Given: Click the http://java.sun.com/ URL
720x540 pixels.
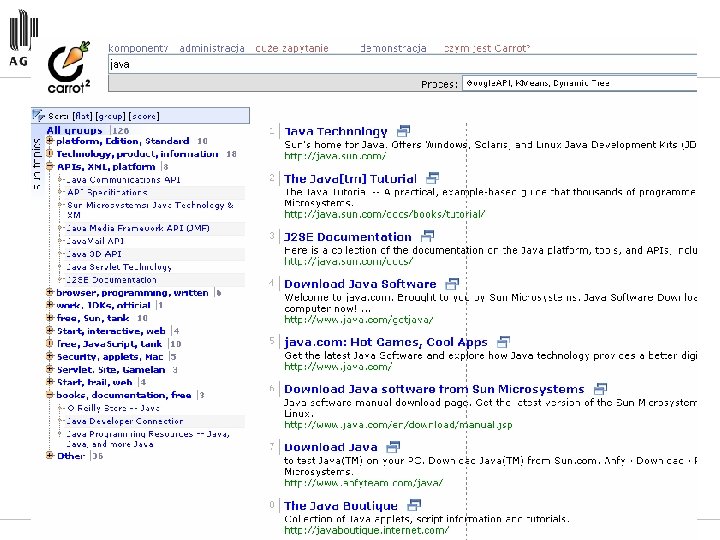Looking at the screenshot, I should [335, 156].
